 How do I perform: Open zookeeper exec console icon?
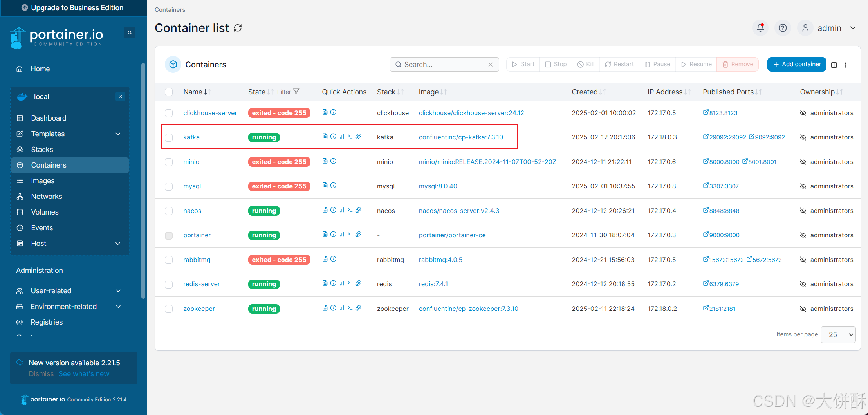click(x=350, y=308)
